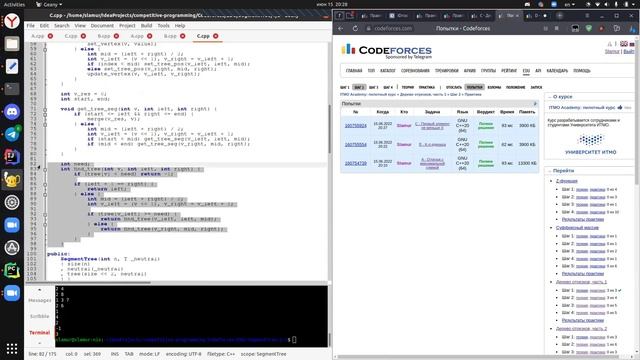Collapse fold at get_tree_seg function line

tap(45, 109)
